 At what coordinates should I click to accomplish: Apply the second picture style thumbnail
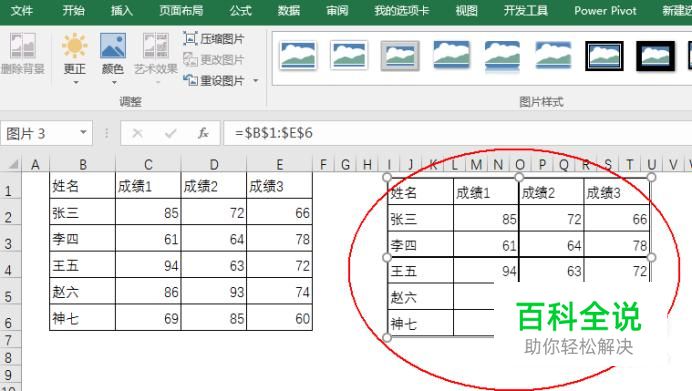pyautogui.click(x=349, y=56)
